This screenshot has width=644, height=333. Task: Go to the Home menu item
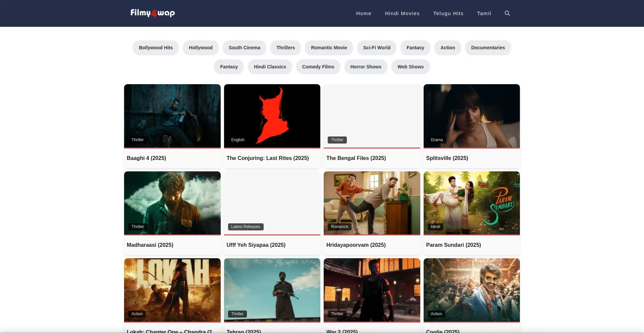click(364, 13)
